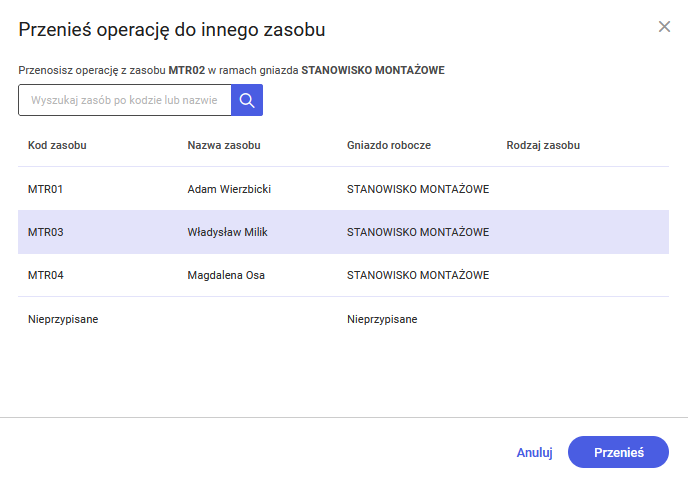688x486 pixels.
Task: Click the name Magdalena Osa
Action: tap(226, 275)
